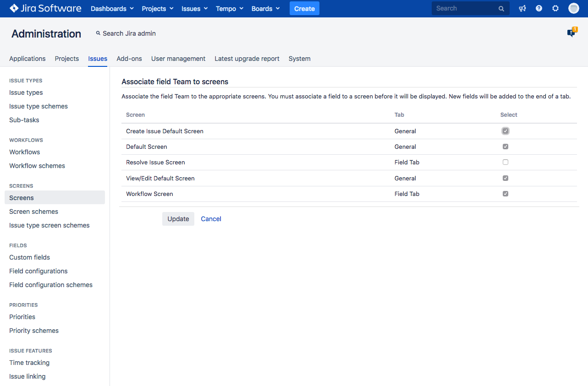Screen dimensions: 588x386
Task: Open the administration gear icon
Action: tap(555, 9)
